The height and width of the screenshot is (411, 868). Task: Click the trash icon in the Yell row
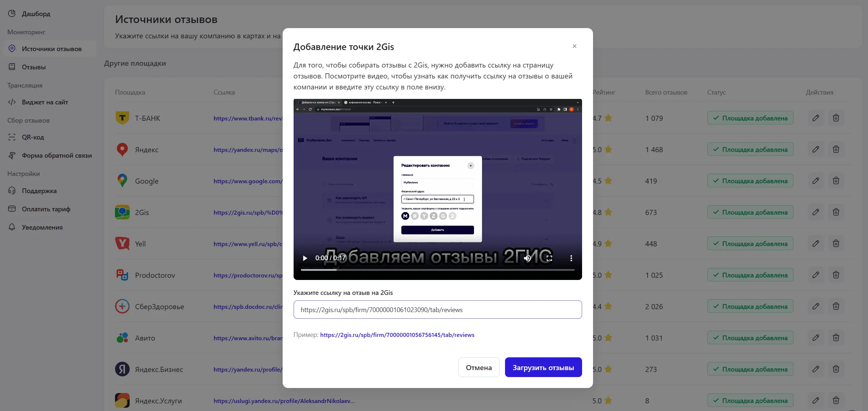pos(836,243)
